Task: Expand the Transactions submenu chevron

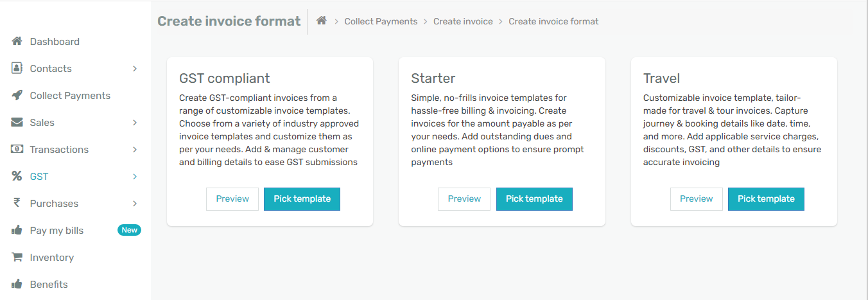Action: (x=135, y=150)
